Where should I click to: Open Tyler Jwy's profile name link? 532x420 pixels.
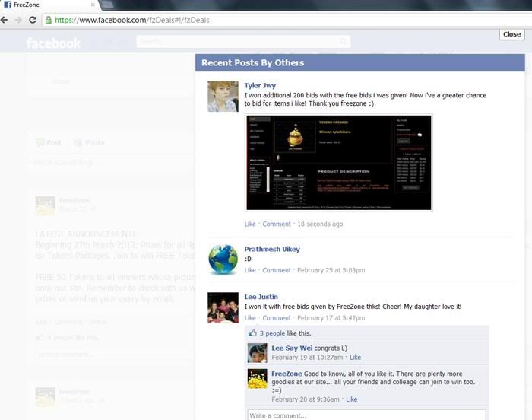click(260, 86)
